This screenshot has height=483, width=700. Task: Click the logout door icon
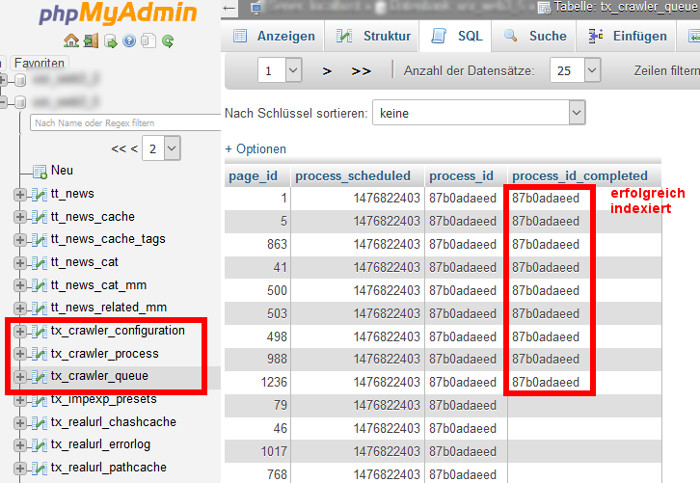click(x=90, y=41)
